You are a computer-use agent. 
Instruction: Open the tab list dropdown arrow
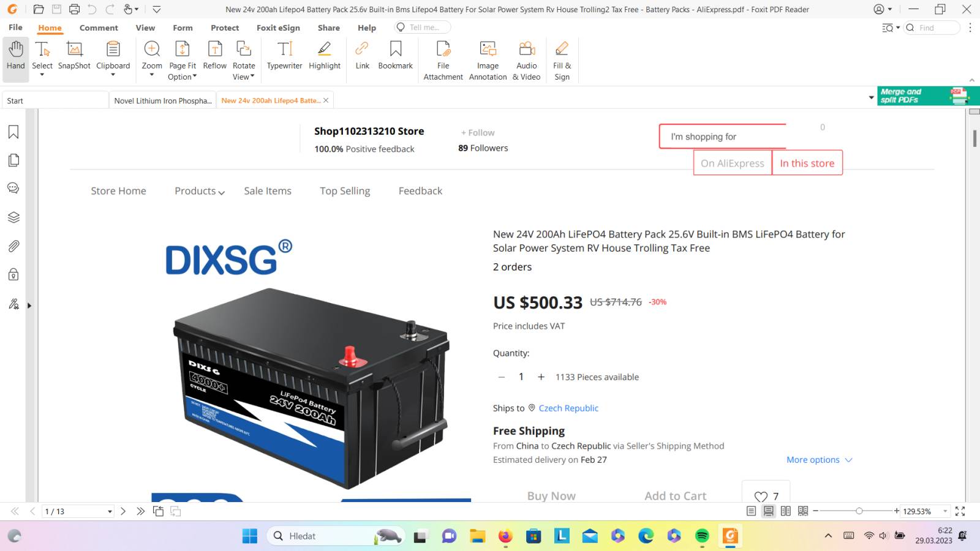pos(872,98)
